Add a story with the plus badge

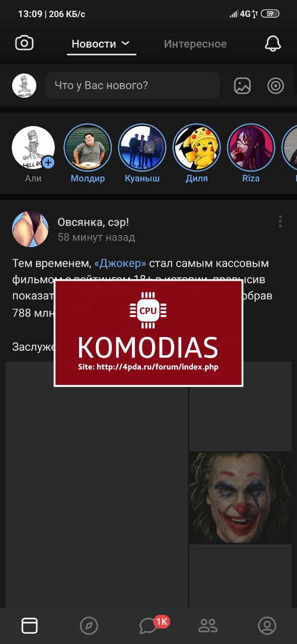[x=48, y=163]
